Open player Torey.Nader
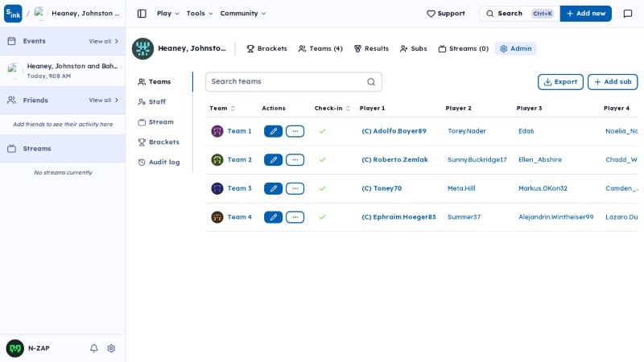The image size is (644, 362). [x=467, y=131]
